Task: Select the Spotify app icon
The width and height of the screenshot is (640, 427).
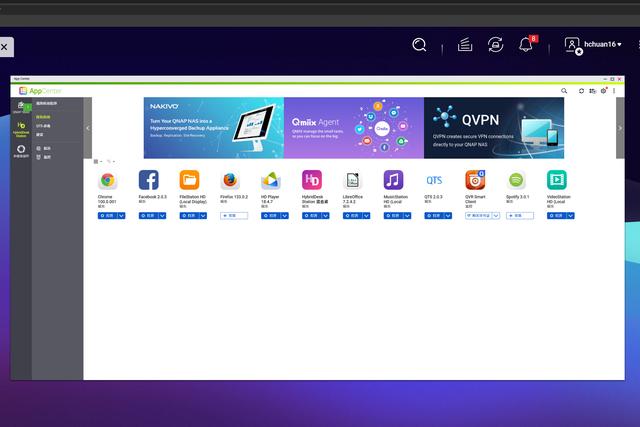Action: (516, 180)
